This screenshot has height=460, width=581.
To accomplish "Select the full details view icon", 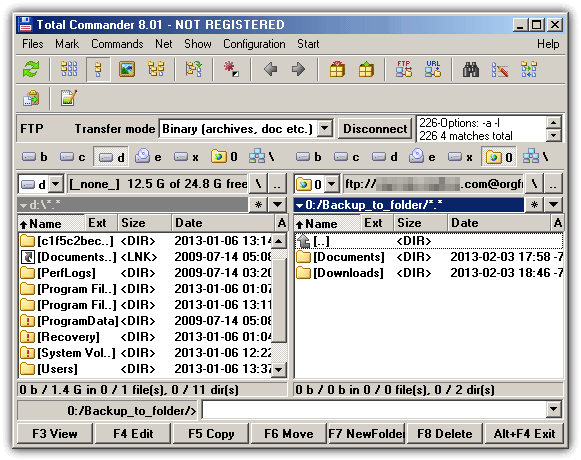I will (x=98, y=69).
